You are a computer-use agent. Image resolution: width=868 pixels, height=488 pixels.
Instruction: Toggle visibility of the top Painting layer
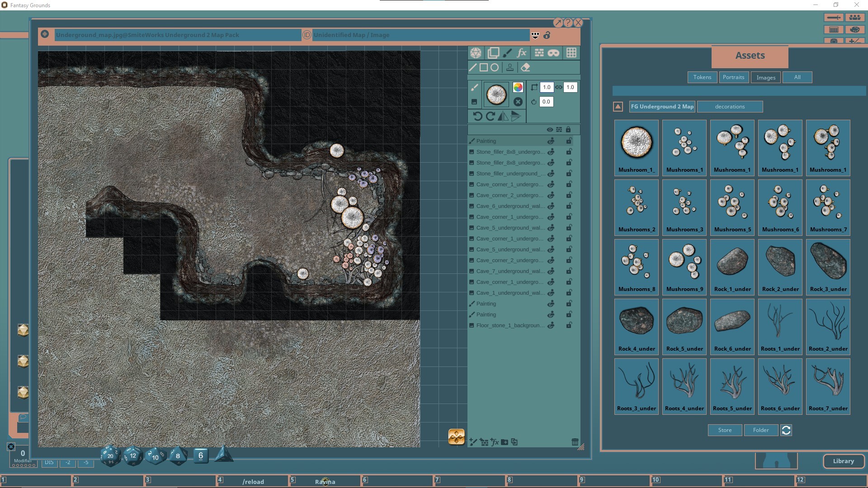(x=551, y=141)
